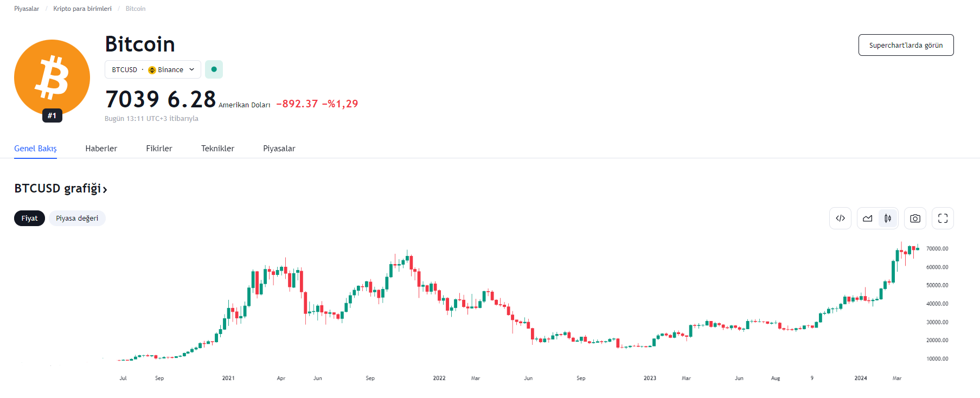Viewport: 980px width, 398px height.
Task: Click the Superchart'larda görün button
Action: click(906, 45)
